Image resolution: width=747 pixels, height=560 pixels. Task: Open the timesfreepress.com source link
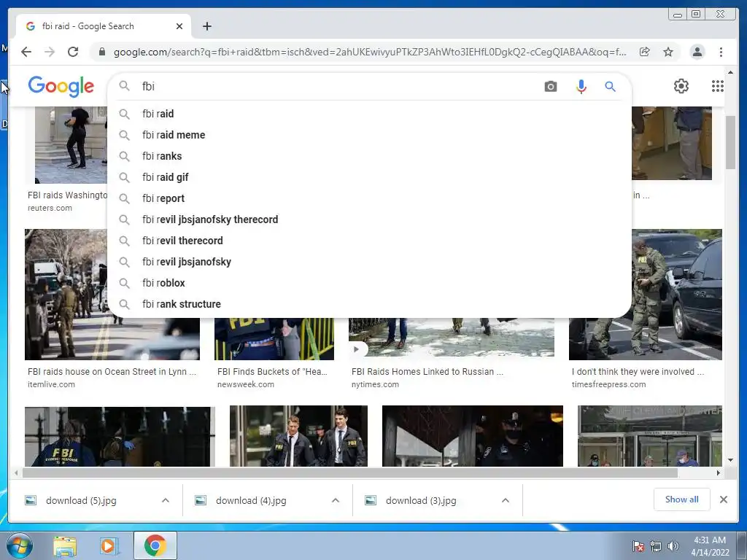[x=608, y=384]
